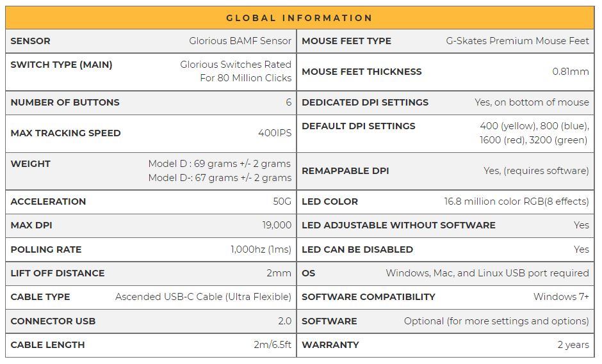Click the 0.81mm value
The image size is (602, 364).
coord(571,72)
